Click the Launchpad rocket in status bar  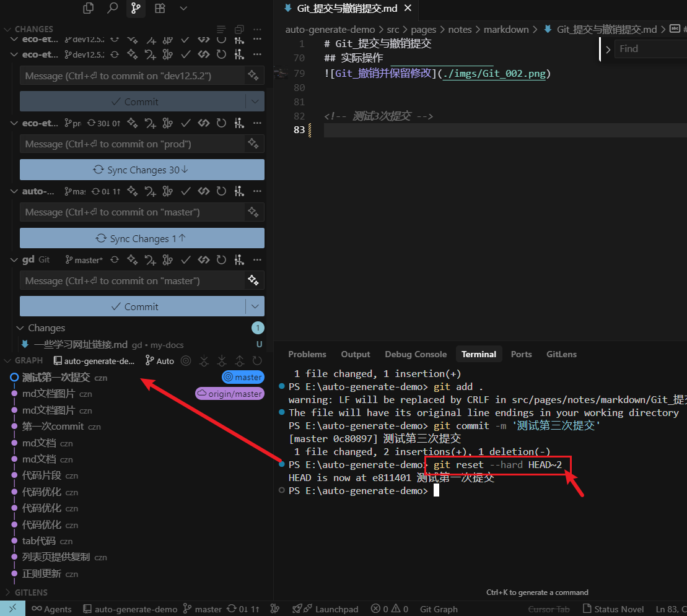point(297,609)
